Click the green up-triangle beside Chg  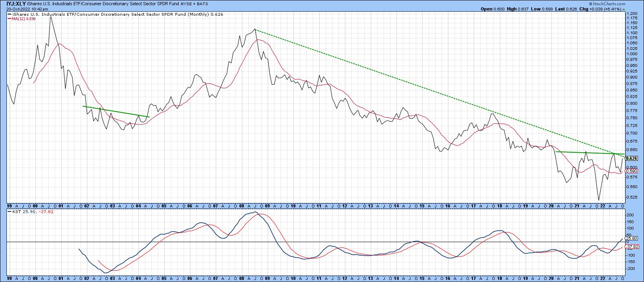(x=624, y=8)
